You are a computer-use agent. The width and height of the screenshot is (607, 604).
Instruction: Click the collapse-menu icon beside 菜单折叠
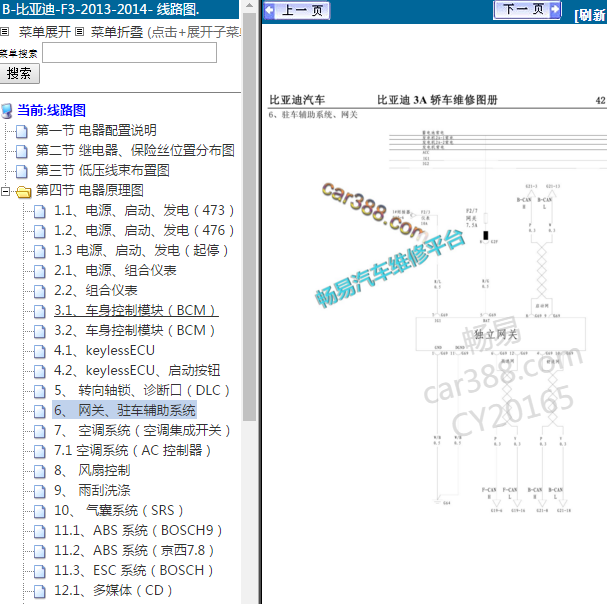coord(79,32)
